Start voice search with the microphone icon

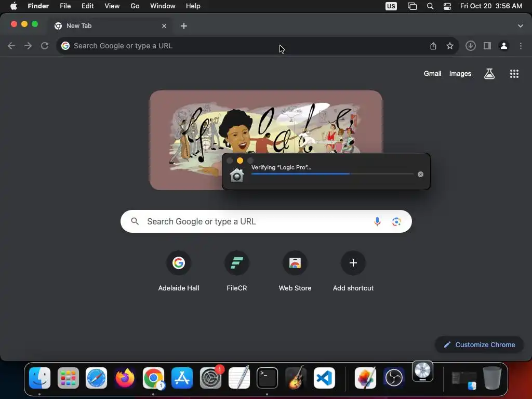pos(377,221)
